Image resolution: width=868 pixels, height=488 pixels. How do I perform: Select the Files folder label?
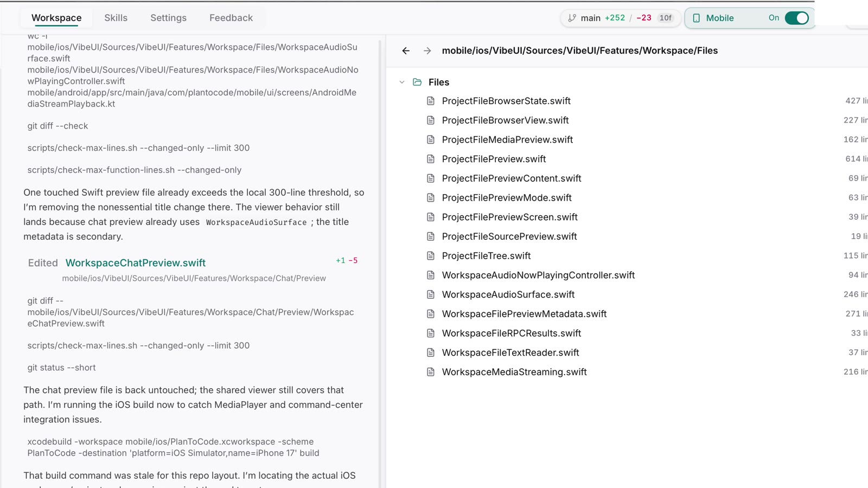439,82
